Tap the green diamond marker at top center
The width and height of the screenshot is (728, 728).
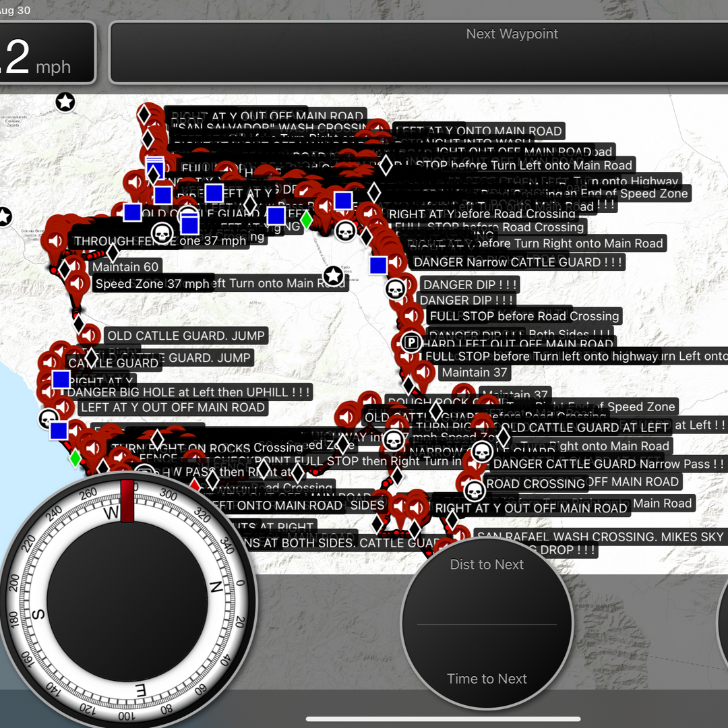(306, 220)
